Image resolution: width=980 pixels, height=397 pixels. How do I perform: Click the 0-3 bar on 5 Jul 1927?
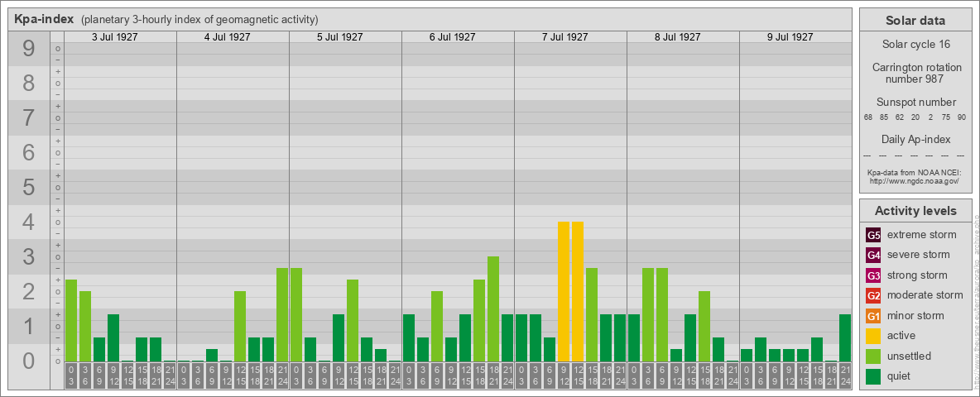click(296, 314)
